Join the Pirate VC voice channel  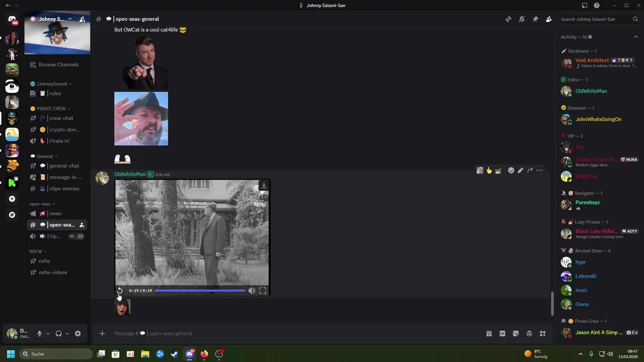pyautogui.click(x=57, y=141)
